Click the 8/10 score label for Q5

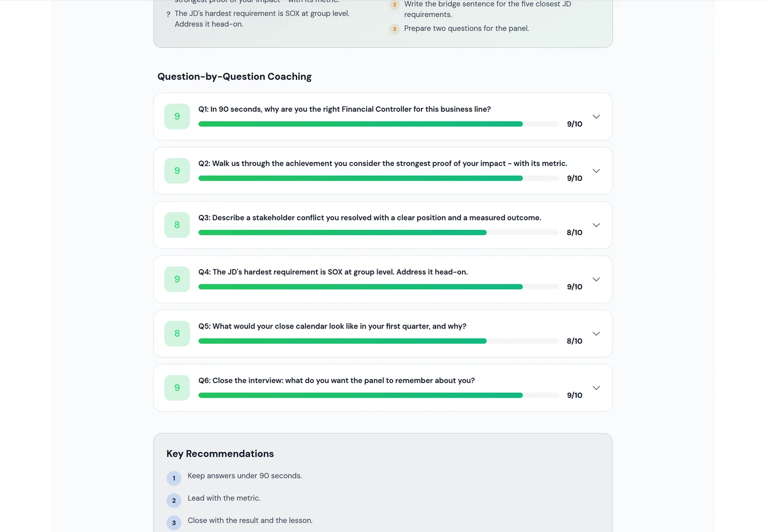click(x=574, y=341)
